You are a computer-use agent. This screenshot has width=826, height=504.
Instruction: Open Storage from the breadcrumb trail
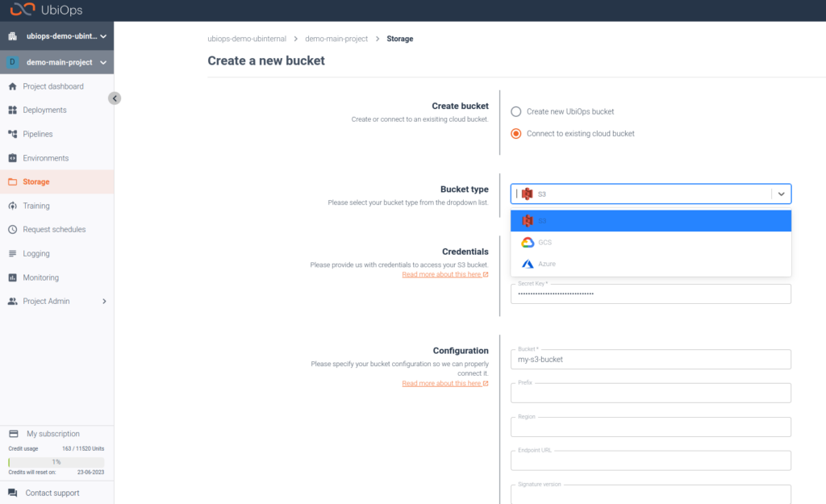pos(398,38)
